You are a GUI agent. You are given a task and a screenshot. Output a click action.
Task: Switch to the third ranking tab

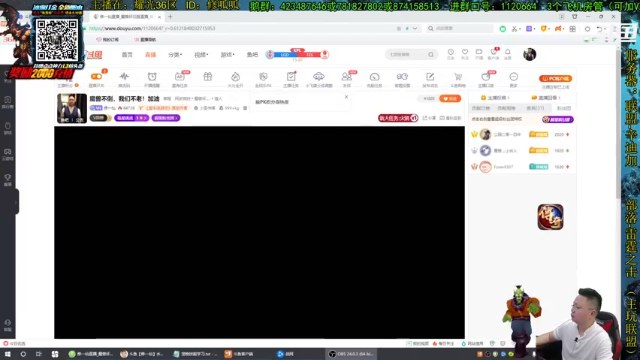pos(535,108)
